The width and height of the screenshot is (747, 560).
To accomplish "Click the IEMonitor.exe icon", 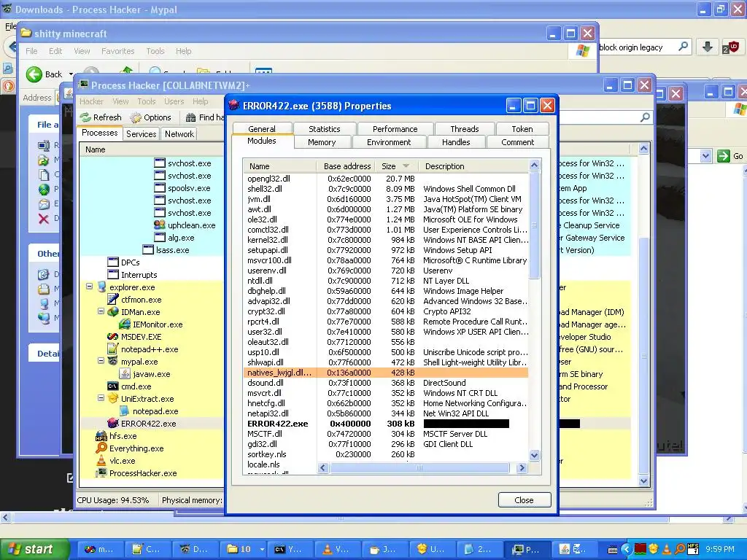I will coord(125,324).
